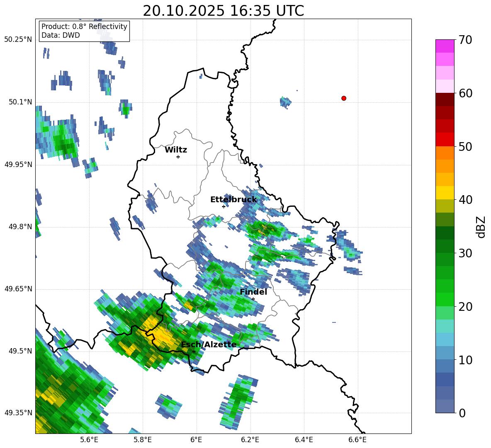The width and height of the screenshot is (491, 448).
Task: Click the magenta top colorbar segment
Action: click(x=445, y=46)
